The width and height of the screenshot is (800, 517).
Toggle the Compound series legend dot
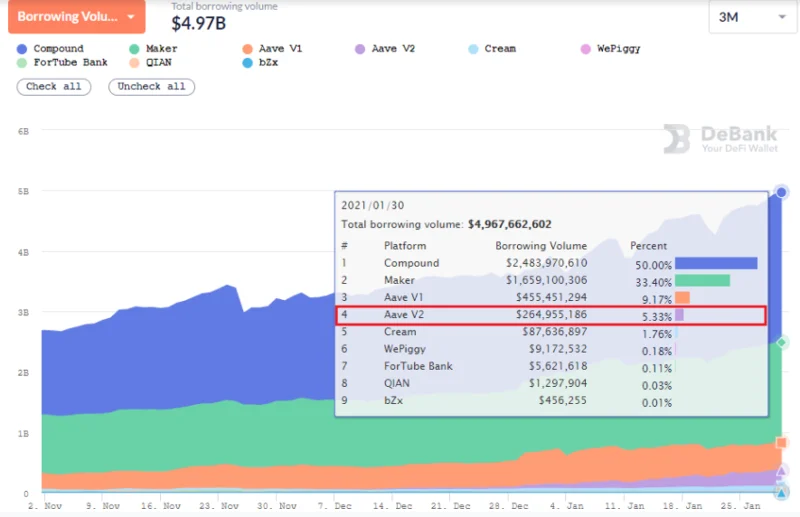point(21,49)
